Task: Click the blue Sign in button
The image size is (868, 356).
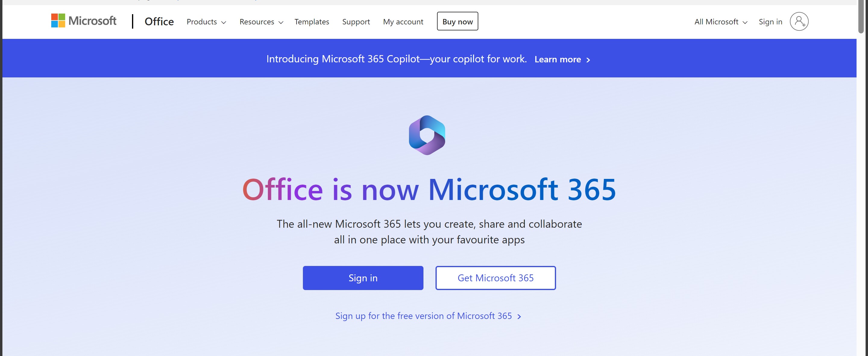Action: tap(363, 278)
